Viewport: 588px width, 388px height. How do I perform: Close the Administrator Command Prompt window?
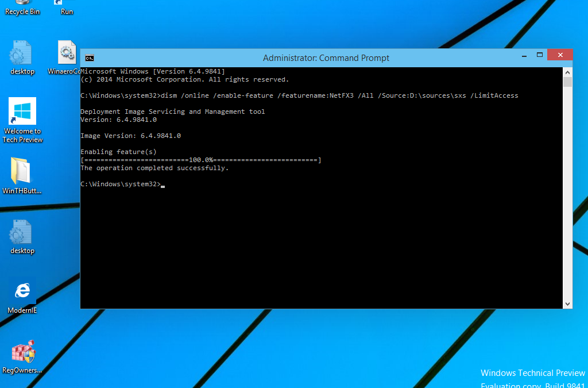pyautogui.click(x=559, y=55)
